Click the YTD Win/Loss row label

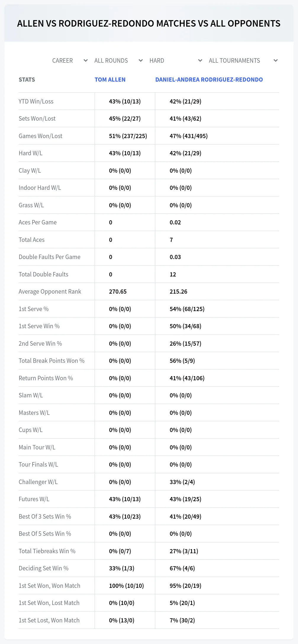36,101
